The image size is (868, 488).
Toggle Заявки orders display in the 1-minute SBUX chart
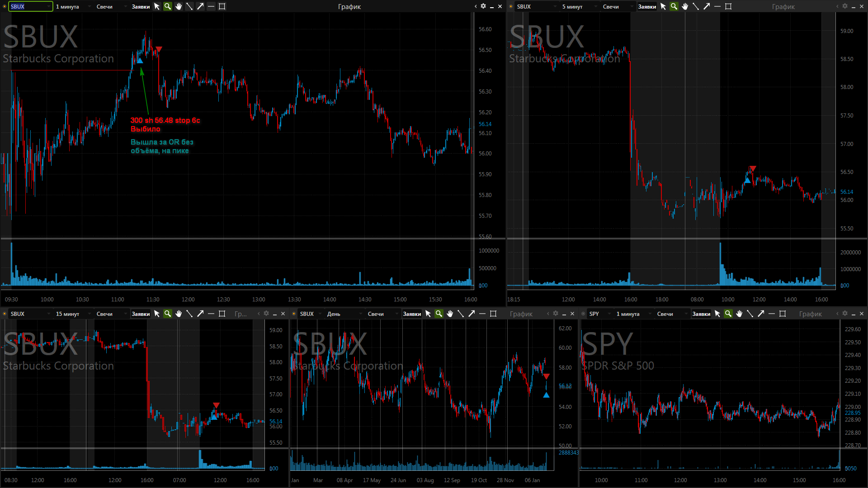tap(141, 6)
